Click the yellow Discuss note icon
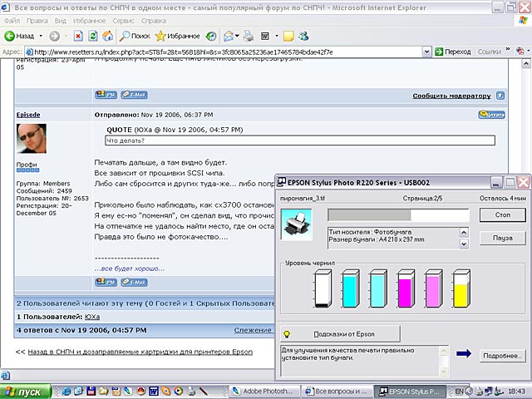The height and width of the screenshot is (399, 532). pos(288,36)
